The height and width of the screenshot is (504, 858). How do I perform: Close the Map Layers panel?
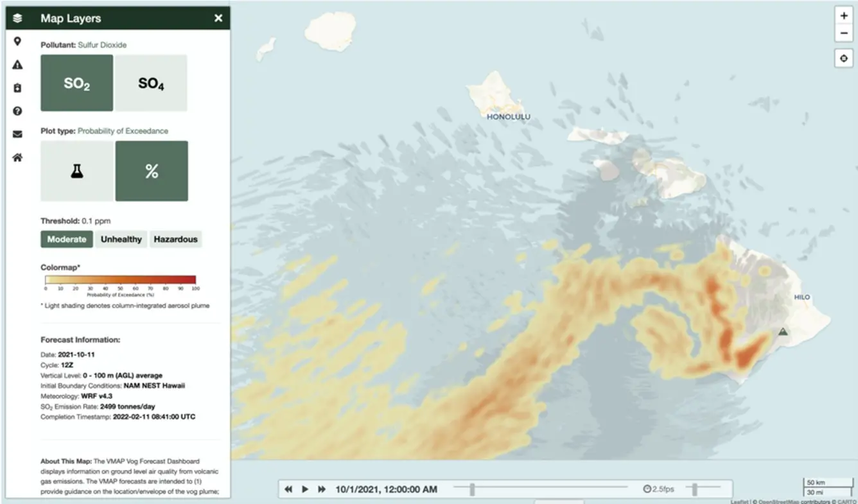point(218,18)
